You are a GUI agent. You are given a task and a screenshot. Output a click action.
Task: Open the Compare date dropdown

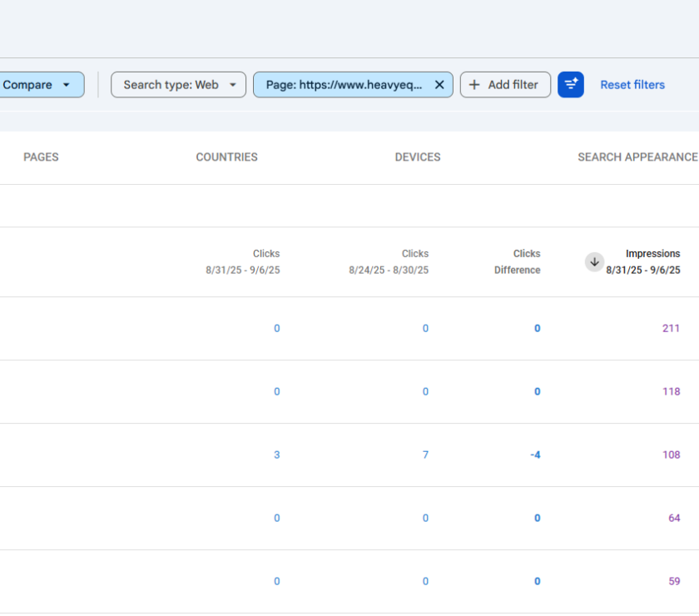[x=40, y=85]
